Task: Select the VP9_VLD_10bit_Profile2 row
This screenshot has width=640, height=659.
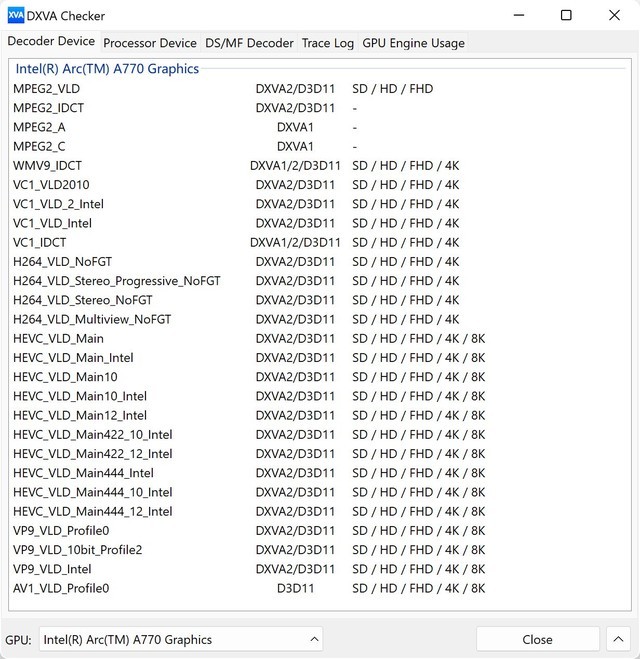Action: pyautogui.click(x=319, y=550)
